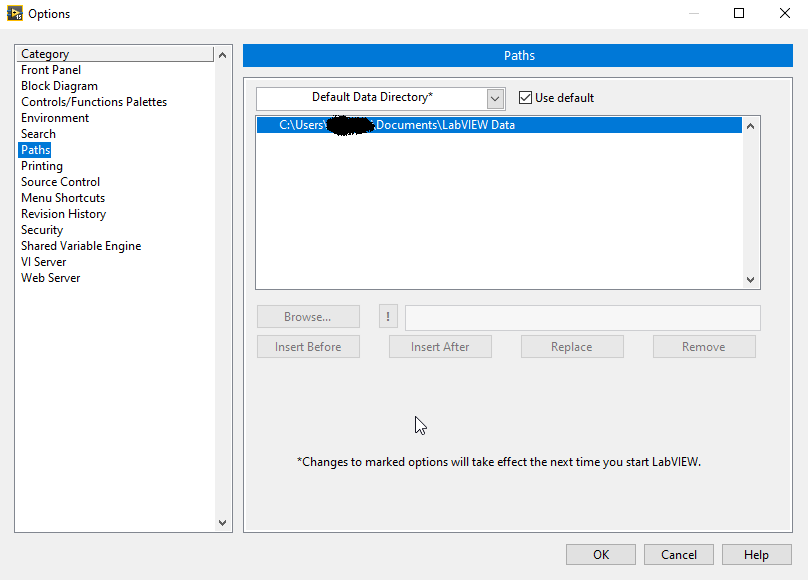Close the Options dialog window

coord(784,13)
